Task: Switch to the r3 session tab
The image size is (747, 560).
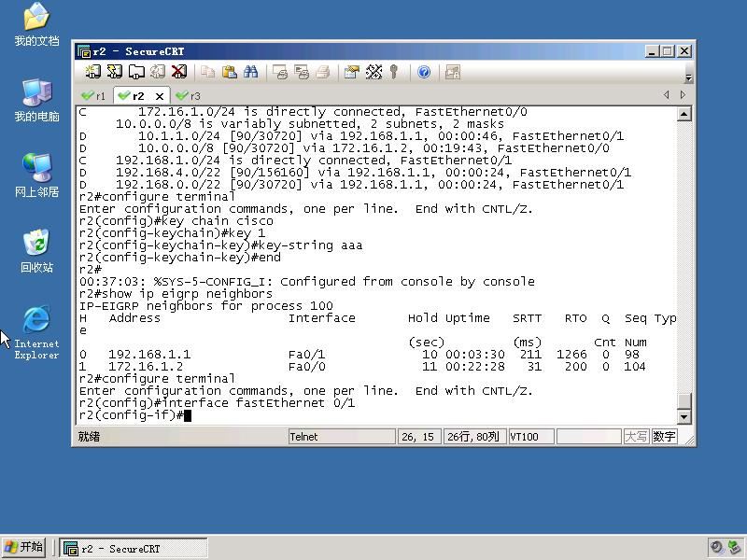Action: (189, 96)
